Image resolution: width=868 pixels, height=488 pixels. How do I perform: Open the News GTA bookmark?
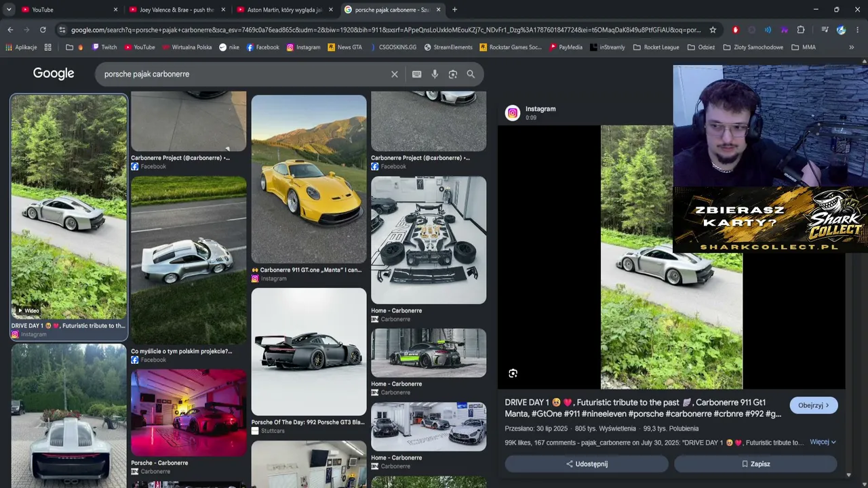344,47
